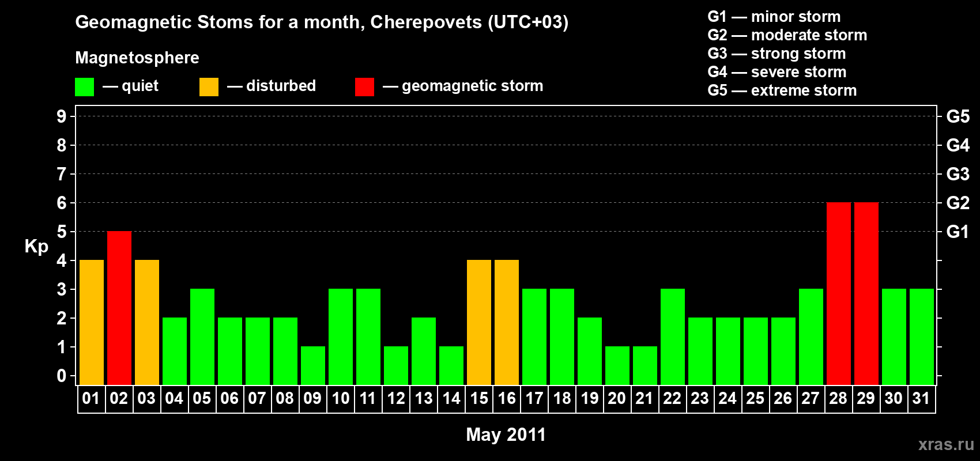The width and height of the screenshot is (980, 461).
Task: Click the date label 27
Action: (x=811, y=398)
